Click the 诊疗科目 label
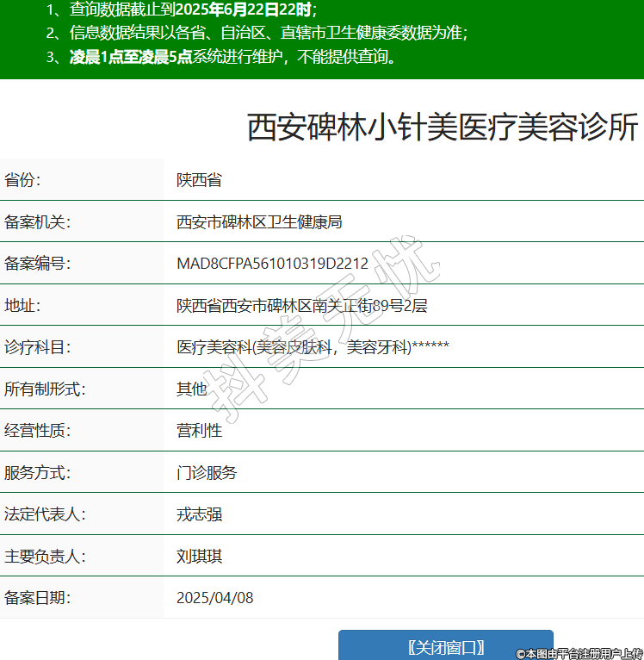The width and height of the screenshot is (644, 660). point(37,347)
